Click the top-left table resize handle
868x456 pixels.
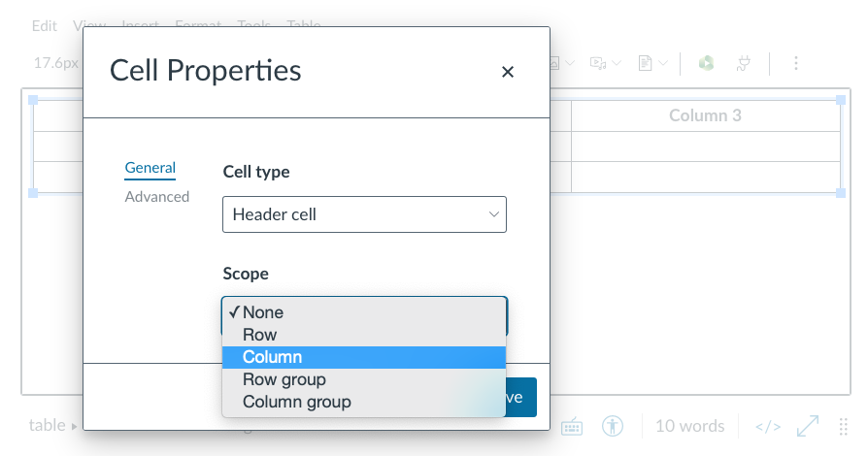click(x=33, y=100)
